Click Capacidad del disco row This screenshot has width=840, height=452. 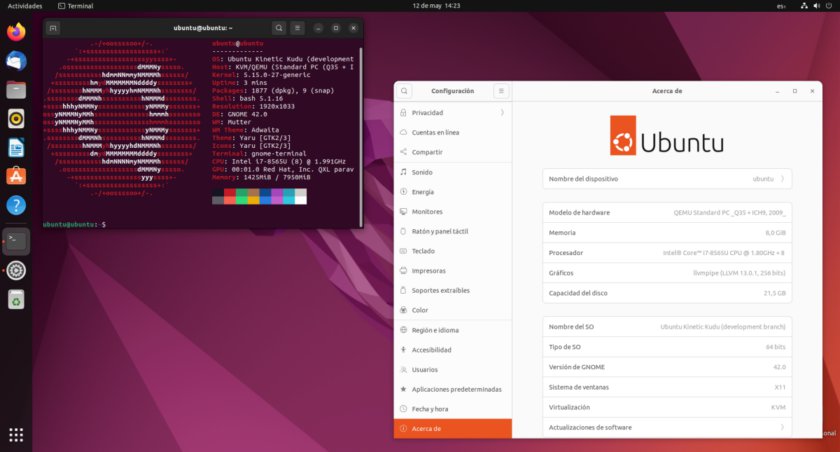[x=667, y=293]
